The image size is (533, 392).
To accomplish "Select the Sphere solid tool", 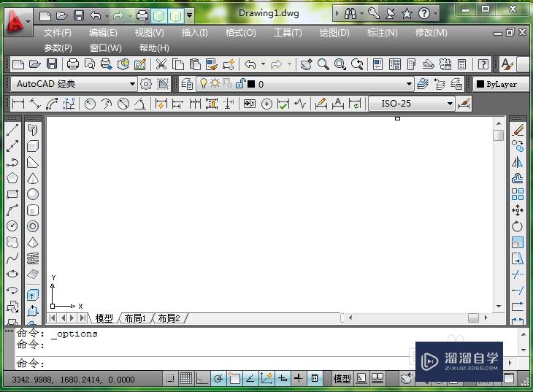I will pos(33,194).
